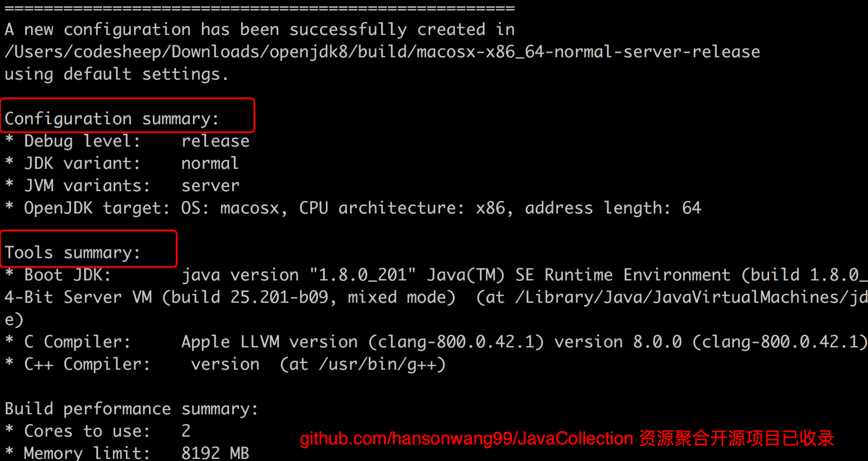Screen dimensions: 868x461
Task: Click the "Boot JDK:" label
Action: pyautogui.click(x=67, y=275)
